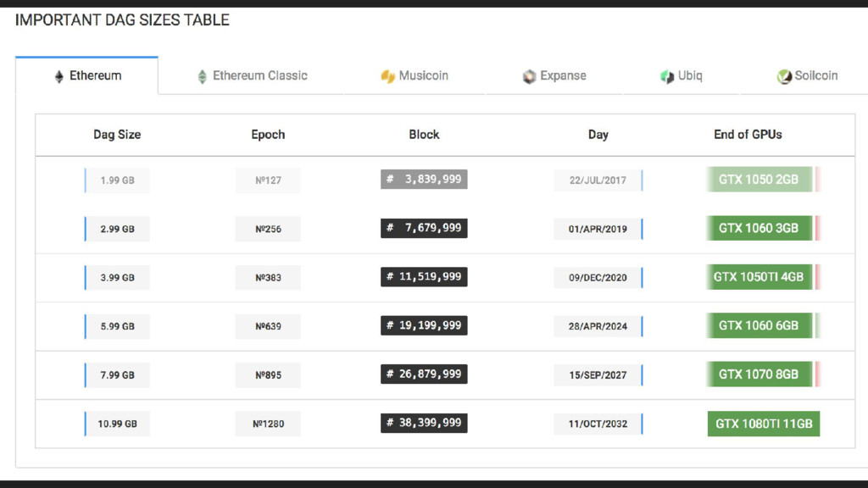
Task: Click the GTX 1080TI 11GB button
Action: 764,424
